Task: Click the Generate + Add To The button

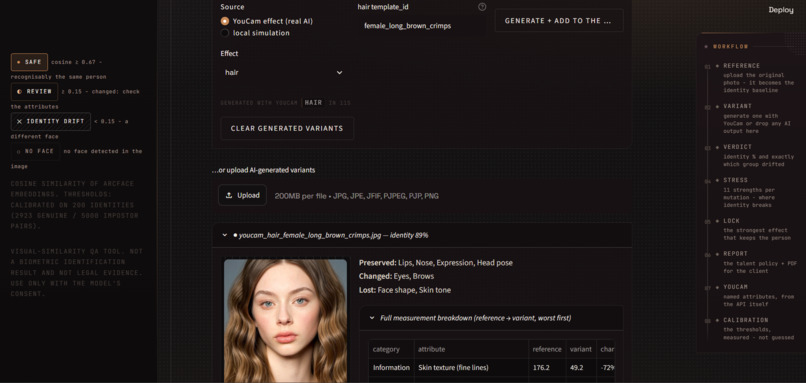Action: click(x=559, y=21)
